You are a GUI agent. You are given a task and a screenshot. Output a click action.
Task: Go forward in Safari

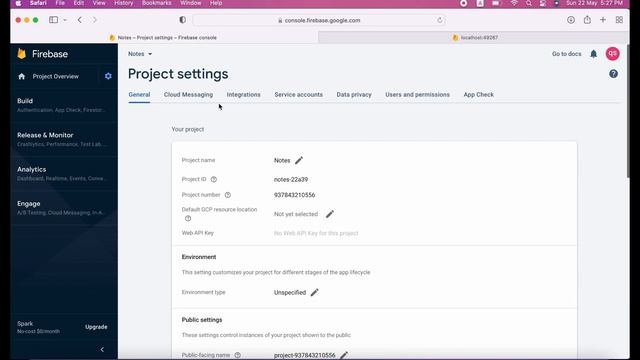click(95, 20)
